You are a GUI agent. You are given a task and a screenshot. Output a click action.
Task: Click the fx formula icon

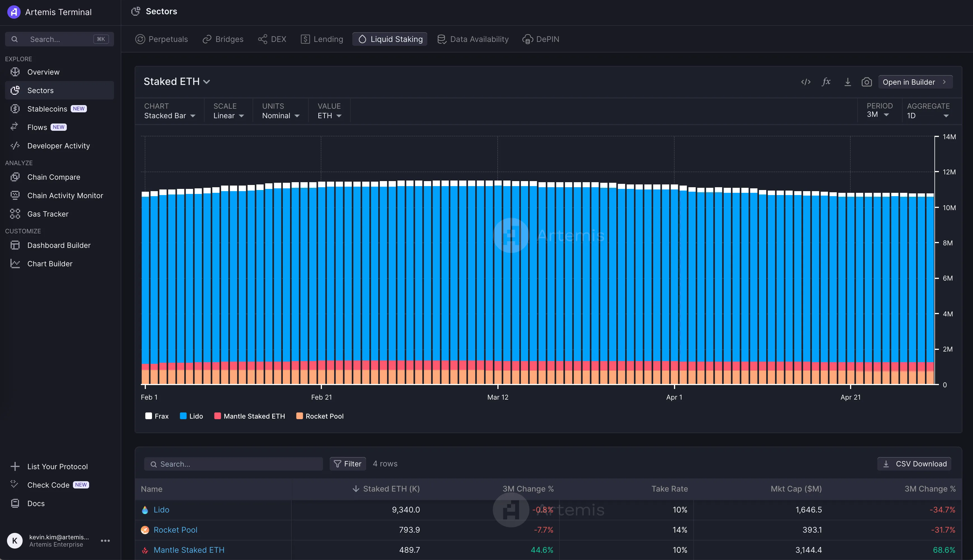(x=826, y=82)
